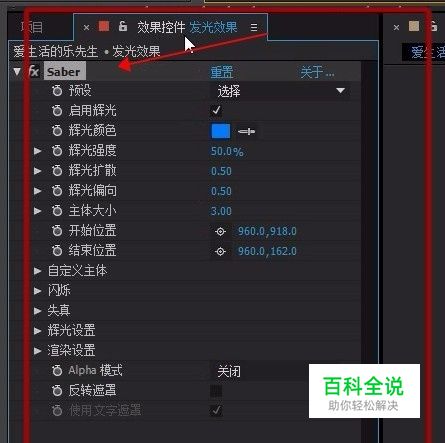
Task: Toggle stopwatch for 预设 property
Action: 57,91
